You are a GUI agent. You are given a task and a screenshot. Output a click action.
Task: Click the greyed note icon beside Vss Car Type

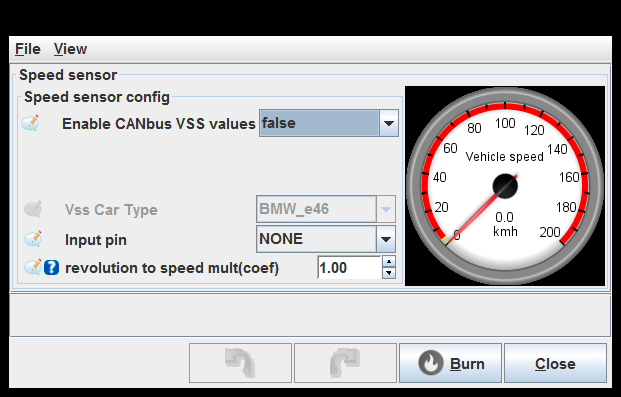33,209
